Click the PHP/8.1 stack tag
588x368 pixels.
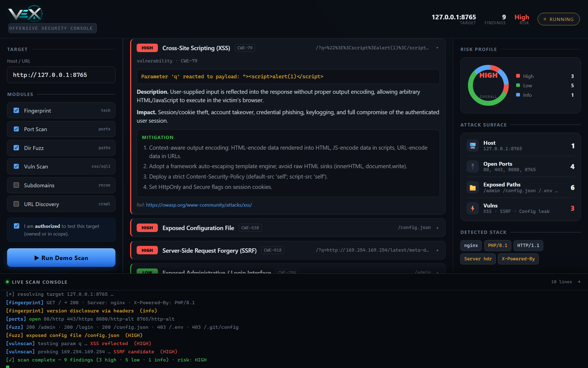pyautogui.click(x=498, y=245)
